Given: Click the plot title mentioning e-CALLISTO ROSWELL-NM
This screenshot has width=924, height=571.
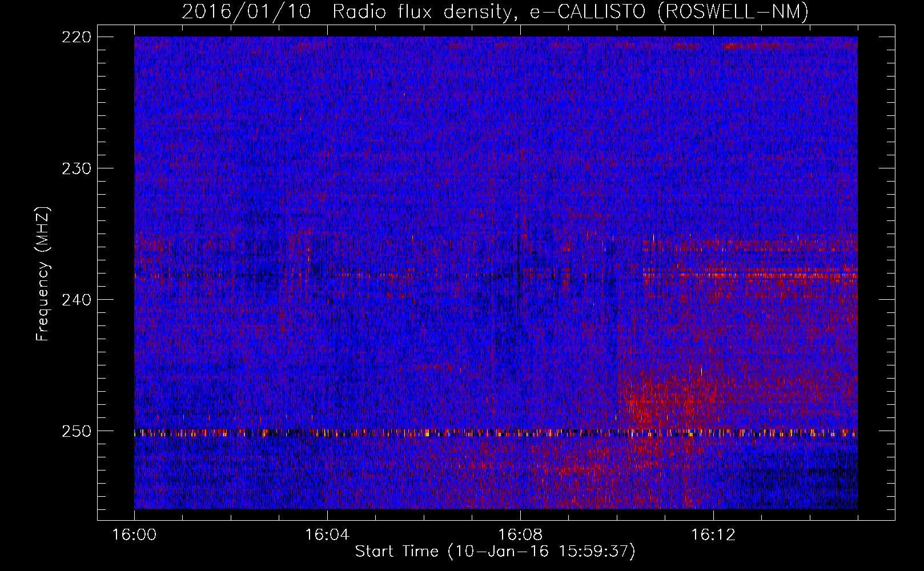Looking at the screenshot, I should tap(495, 11).
